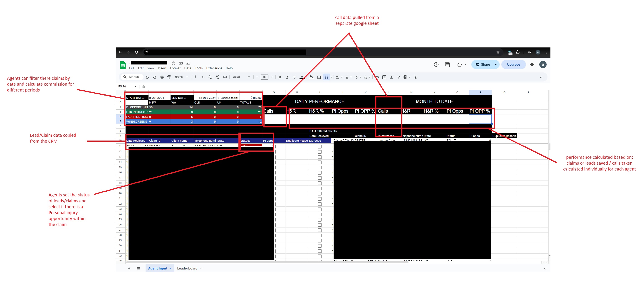
Task: Switch to the Leaderboard sheet tab
Action: (x=187, y=268)
